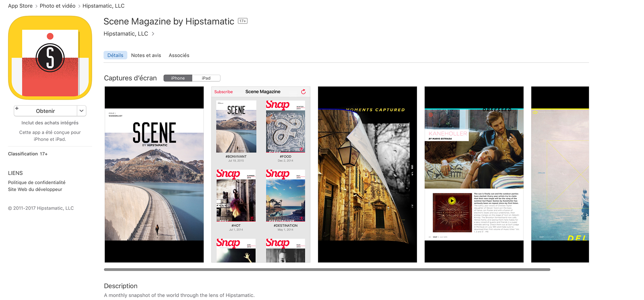644x300 pixels.
Task: Click the plus icon on Obtenir button
Action: tap(17, 108)
